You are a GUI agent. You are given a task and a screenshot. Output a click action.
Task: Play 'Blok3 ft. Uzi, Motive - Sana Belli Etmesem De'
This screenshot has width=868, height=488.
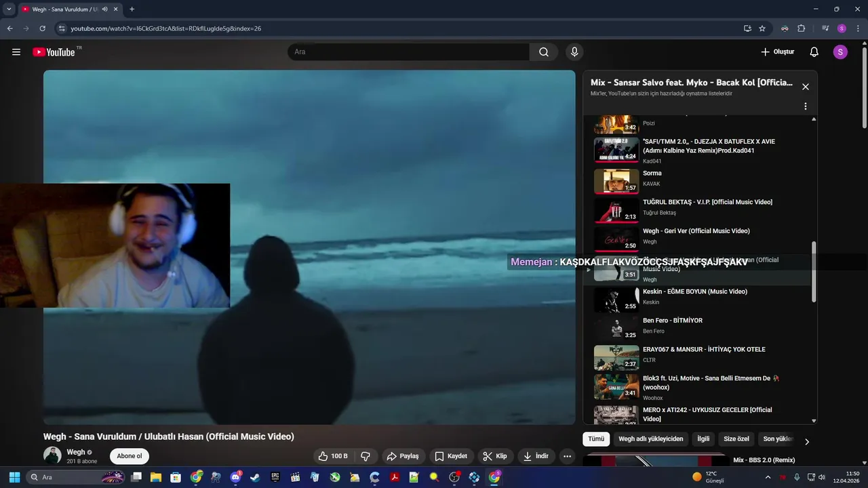tap(698, 388)
